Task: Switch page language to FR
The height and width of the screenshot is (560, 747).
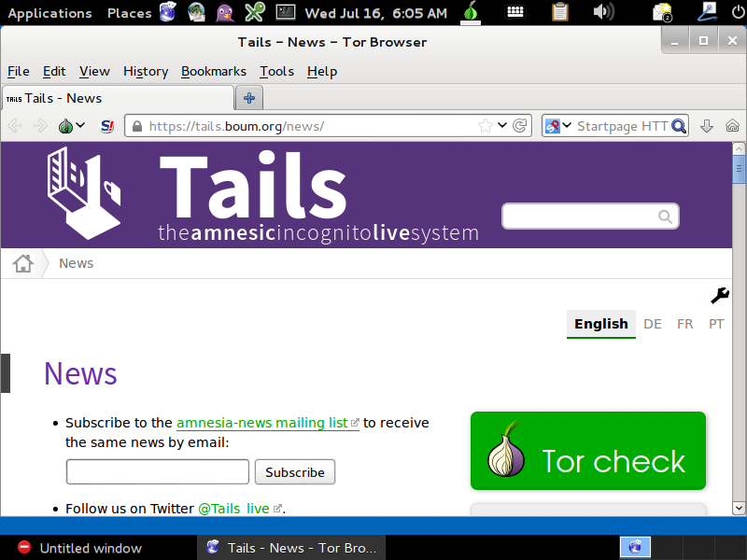Action: point(685,324)
